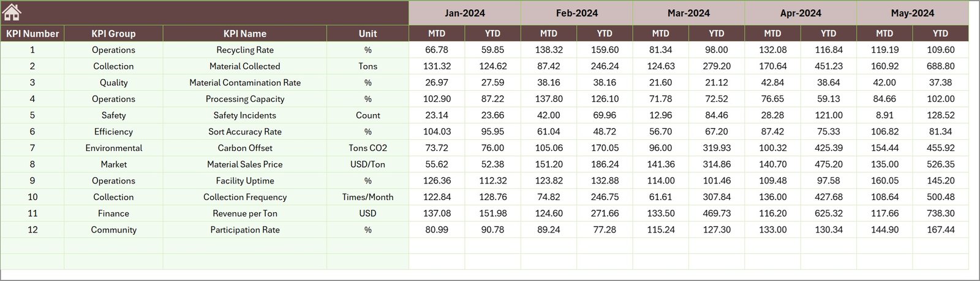The width and height of the screenshot is (980, 281).
Task: Select the Tons CO2 unit cell
Action: click(x=367, y=148)
